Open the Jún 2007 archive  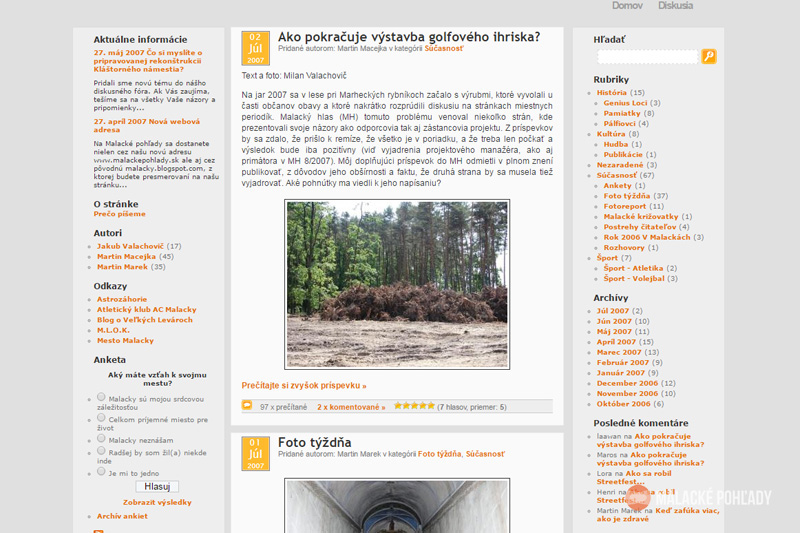614,321
